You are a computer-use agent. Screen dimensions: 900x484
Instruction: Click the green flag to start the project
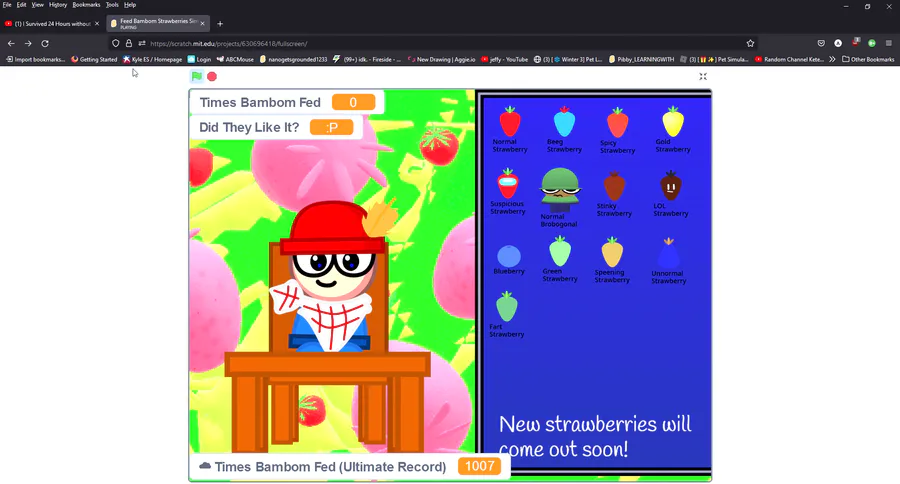197,76
